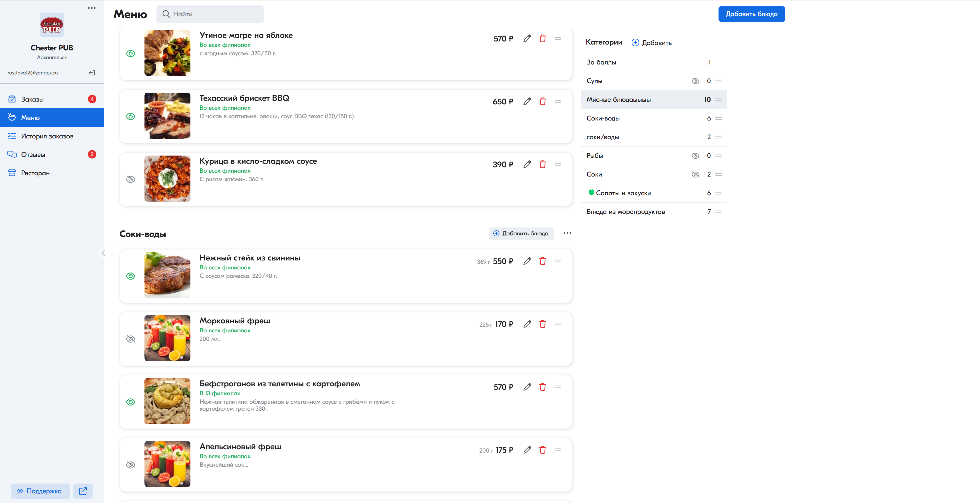Click drag handle of Курица в кисло-сладком соусе
This screenshot has height=503, width=980.
click(558, 164)
